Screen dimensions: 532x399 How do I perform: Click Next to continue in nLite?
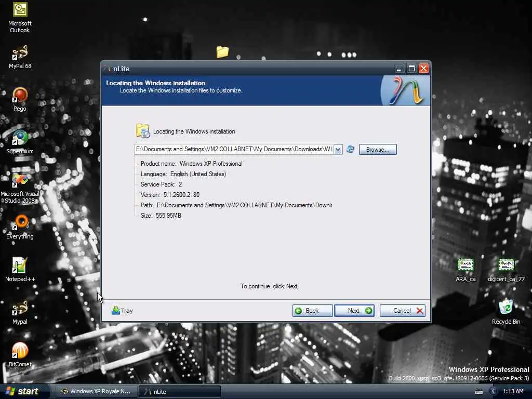tap(354, 311)
